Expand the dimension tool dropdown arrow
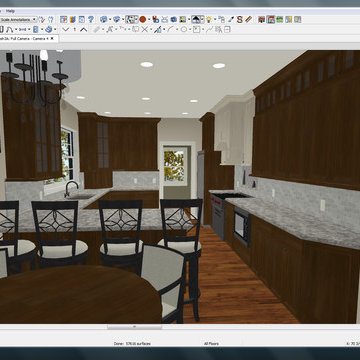This screenshot has width=360, height=360. [29, 30]
